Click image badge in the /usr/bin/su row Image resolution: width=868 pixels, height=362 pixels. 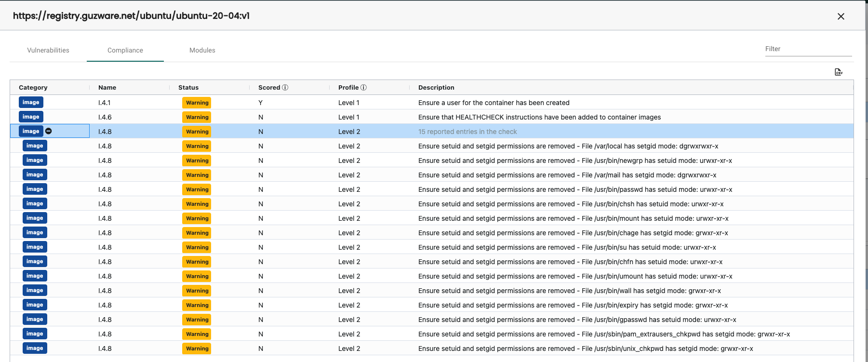click(35, 247)
